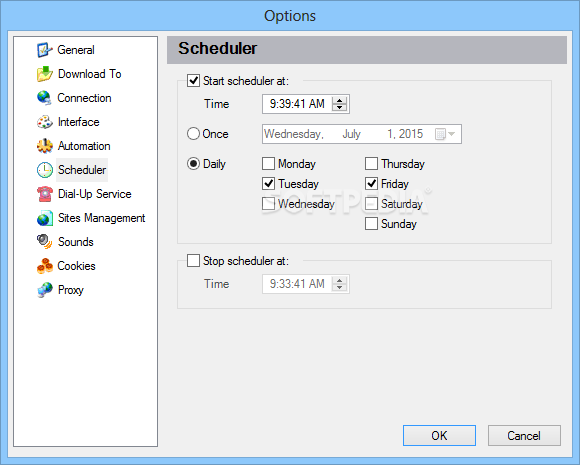
Task: Enable the Monday checkbox
Action: 268,164
